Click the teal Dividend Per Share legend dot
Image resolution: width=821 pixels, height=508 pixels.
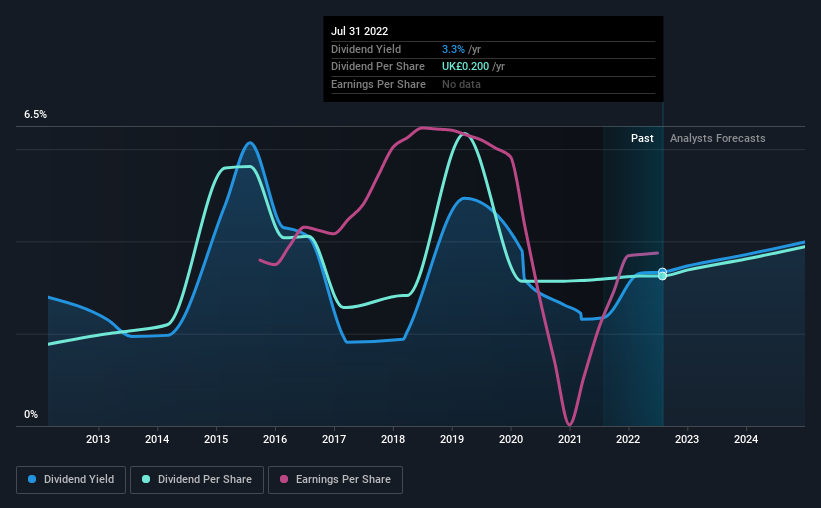tap(146, 479)
